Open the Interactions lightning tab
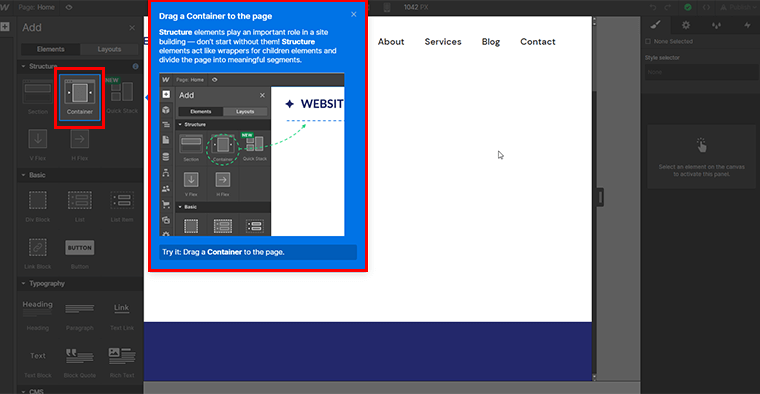This screenshot has width=760, height=394. coord(747,25)
